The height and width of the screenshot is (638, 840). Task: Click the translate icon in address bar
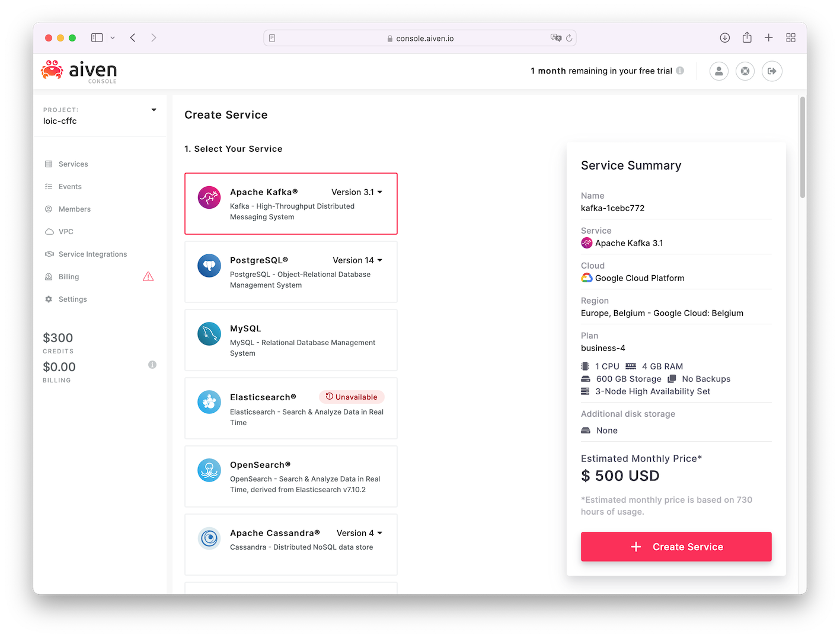pyautogui.click(x=555, y=38)
